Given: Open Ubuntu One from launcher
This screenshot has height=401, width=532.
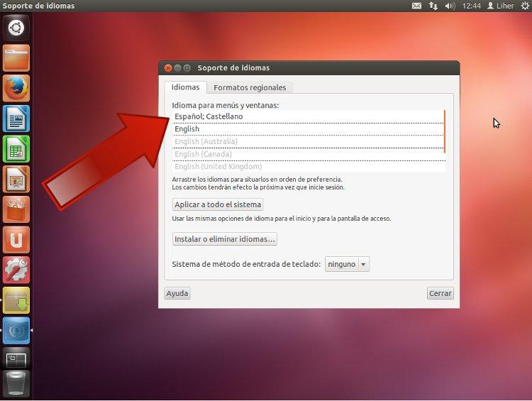Looking at the screenshot, I should 16,240.
